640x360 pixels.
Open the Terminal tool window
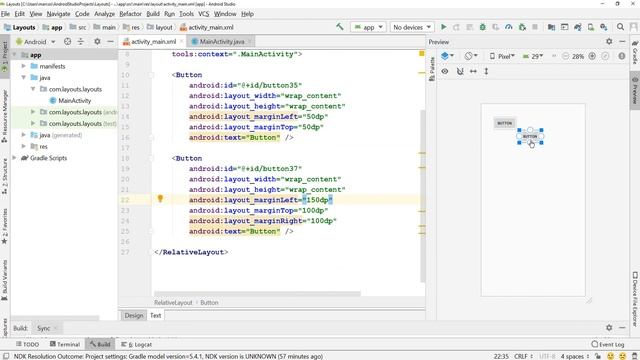point(64,344)
